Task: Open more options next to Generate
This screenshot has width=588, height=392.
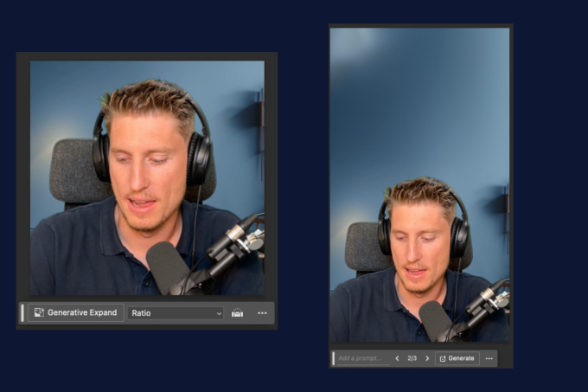Action: (x=489, y=358)
